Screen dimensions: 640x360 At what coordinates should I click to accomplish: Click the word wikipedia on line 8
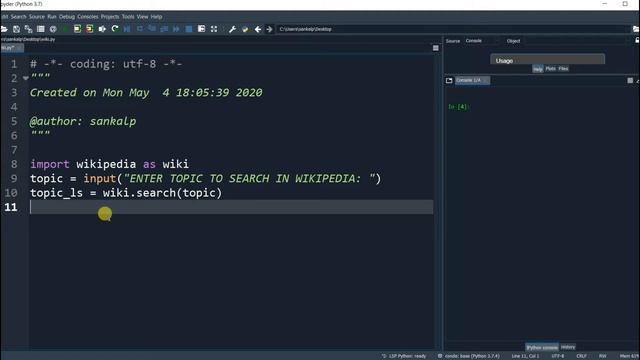click(106, 164)
